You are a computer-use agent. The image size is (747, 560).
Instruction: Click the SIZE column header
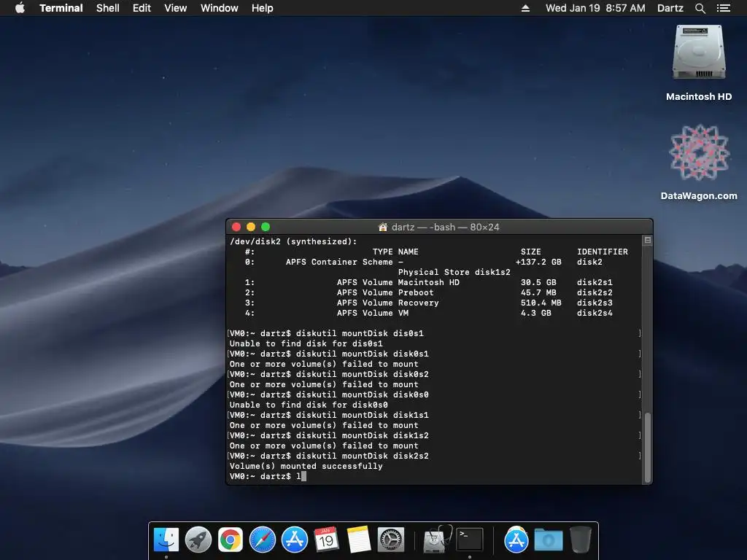(x=531, y=252)
